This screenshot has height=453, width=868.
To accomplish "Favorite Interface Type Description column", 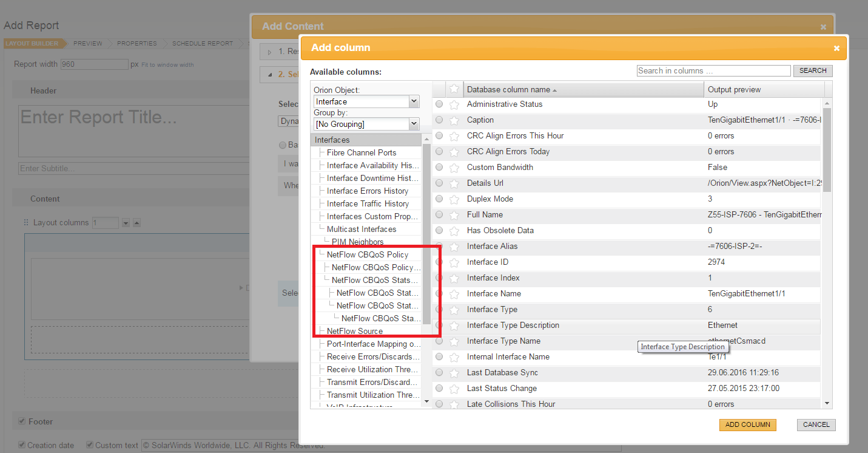I will coord(454,325).
